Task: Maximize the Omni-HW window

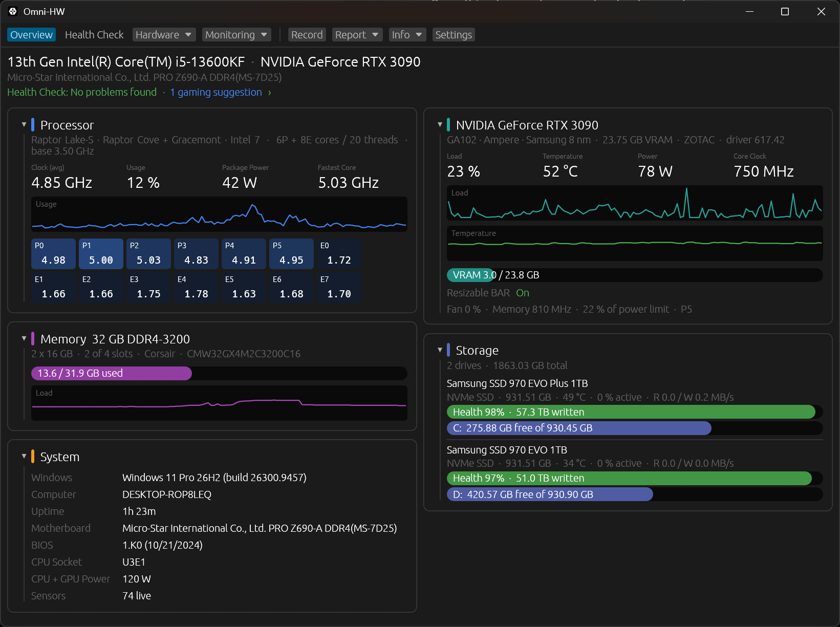Action: click(x=785, y=11)
